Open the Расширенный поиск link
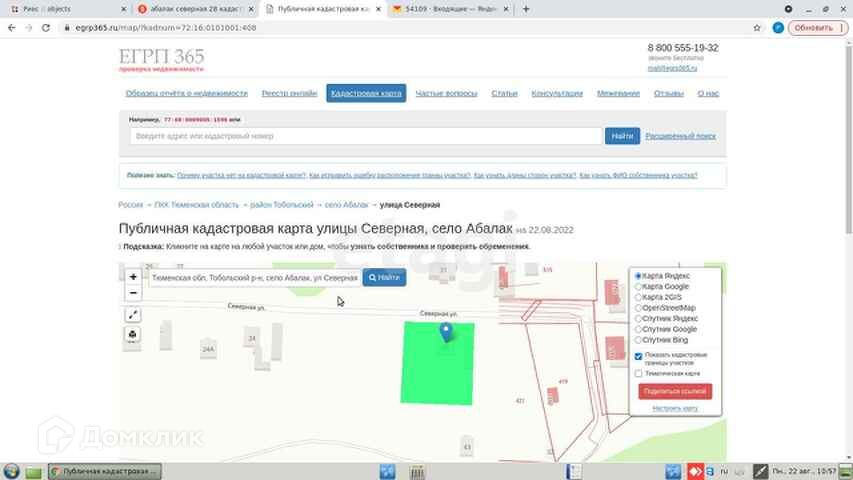The image size is (853, 480). pyautogui.click(x=680, y=136)
